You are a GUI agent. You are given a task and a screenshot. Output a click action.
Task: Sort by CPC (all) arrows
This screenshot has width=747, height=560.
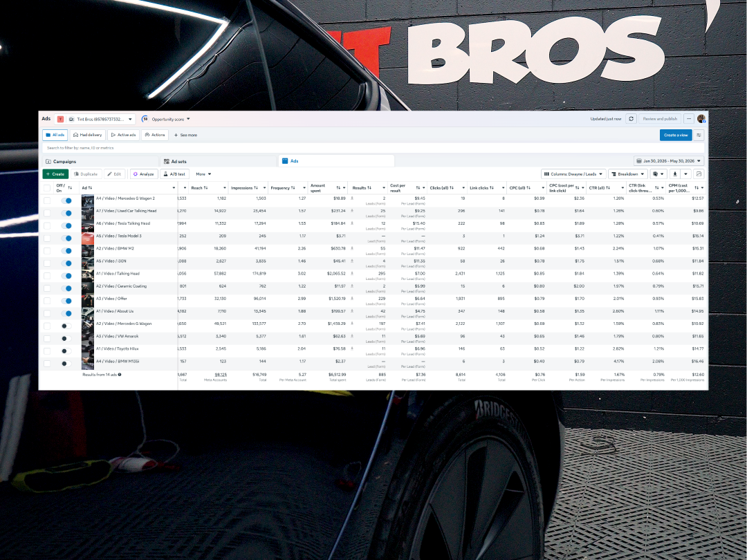528,187
